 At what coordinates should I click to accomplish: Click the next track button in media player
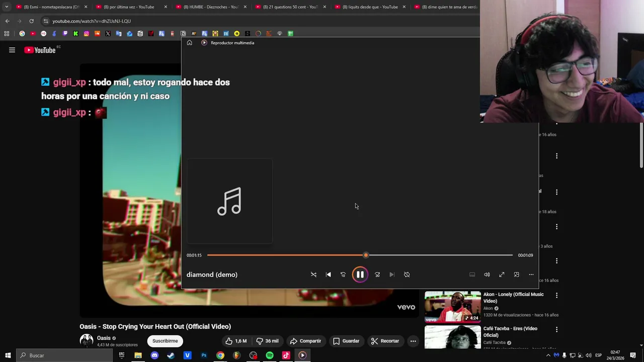[x=392, y=275]
